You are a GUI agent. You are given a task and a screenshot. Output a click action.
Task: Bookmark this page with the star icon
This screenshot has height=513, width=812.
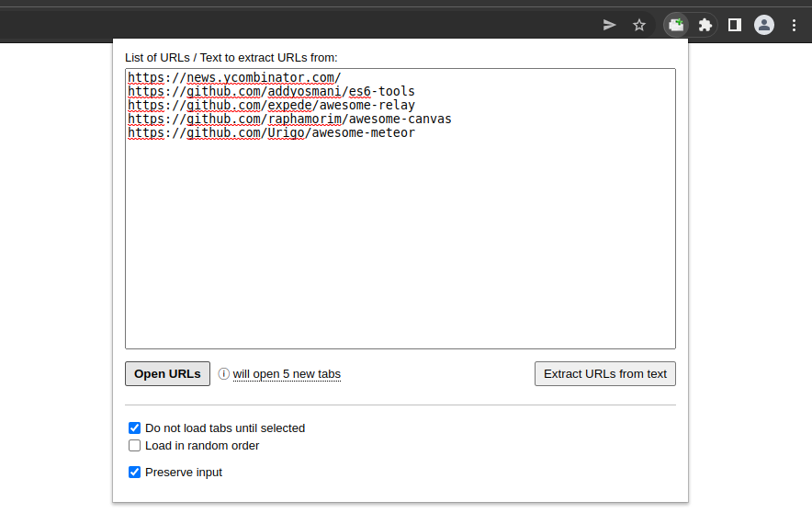click(x=639, y=25)
